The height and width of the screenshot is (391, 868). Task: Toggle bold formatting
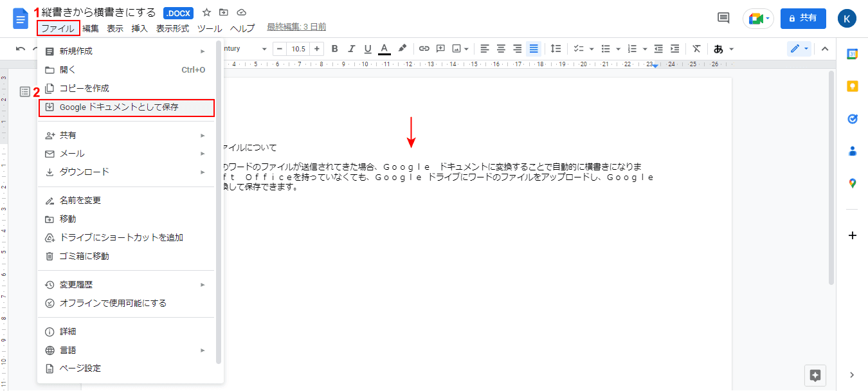334,49
